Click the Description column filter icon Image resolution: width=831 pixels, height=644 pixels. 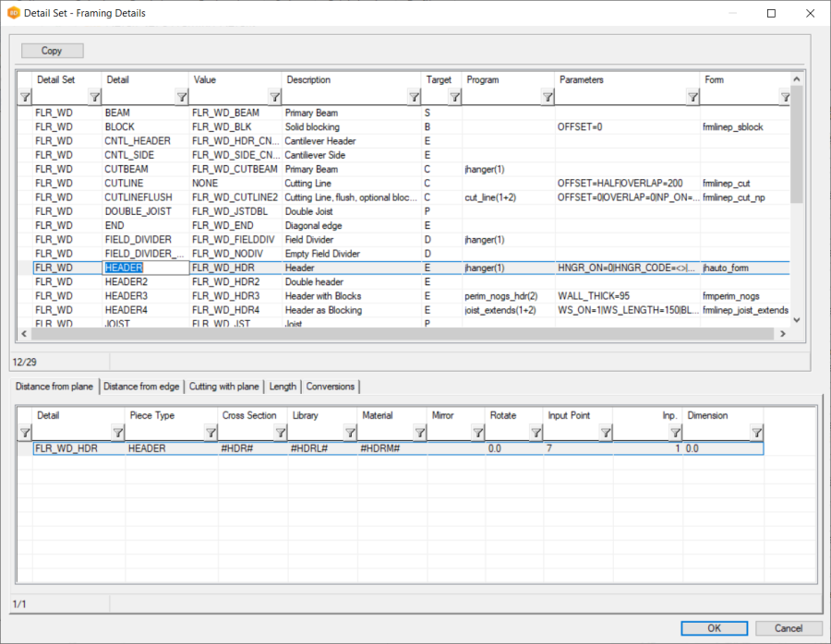(x=413, y=97)
